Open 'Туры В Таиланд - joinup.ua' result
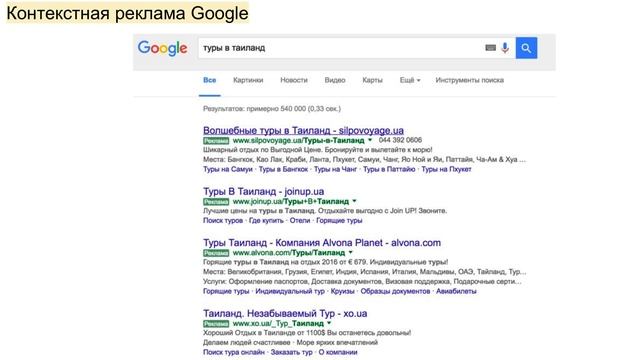The width and height of the screenshot is (640, 360). tap(264, 191)
